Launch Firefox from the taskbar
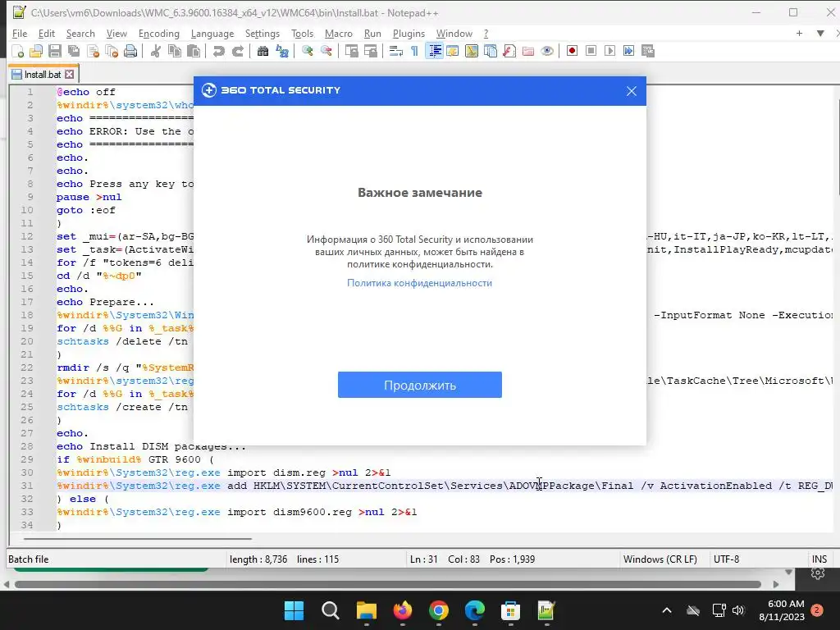The width and height of the screenshot is (840, 630). pos(402,610)
